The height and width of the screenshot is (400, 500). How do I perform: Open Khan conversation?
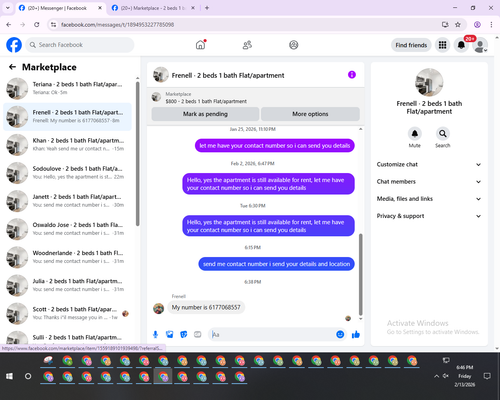pyautogui.click(x=67, y=145)
